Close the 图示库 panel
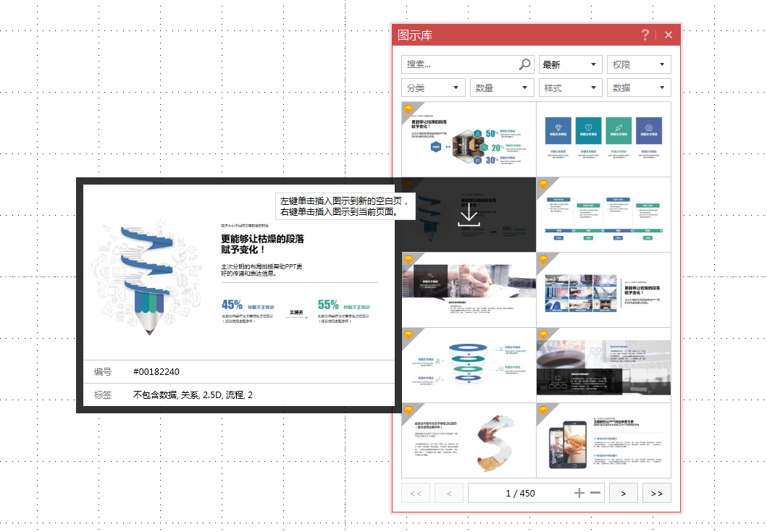The width and height of the screenshot is (767, 532). [668, 35]
